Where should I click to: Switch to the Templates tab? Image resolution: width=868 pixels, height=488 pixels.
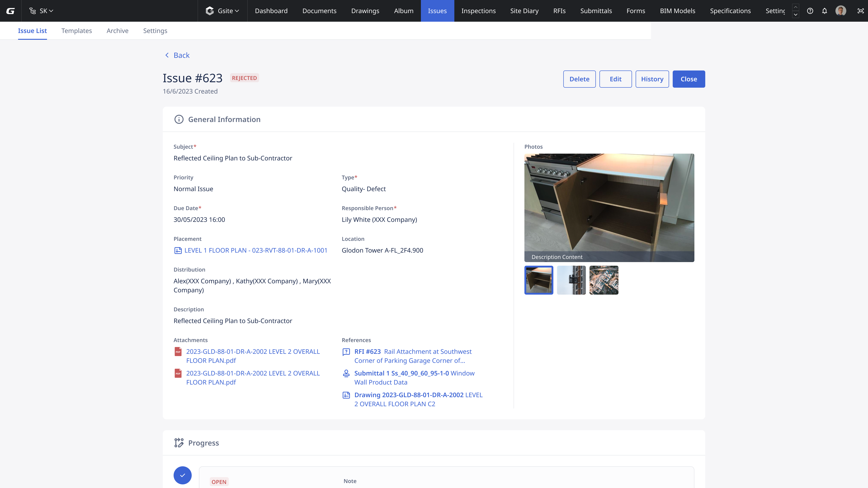(x=76, y=31)
